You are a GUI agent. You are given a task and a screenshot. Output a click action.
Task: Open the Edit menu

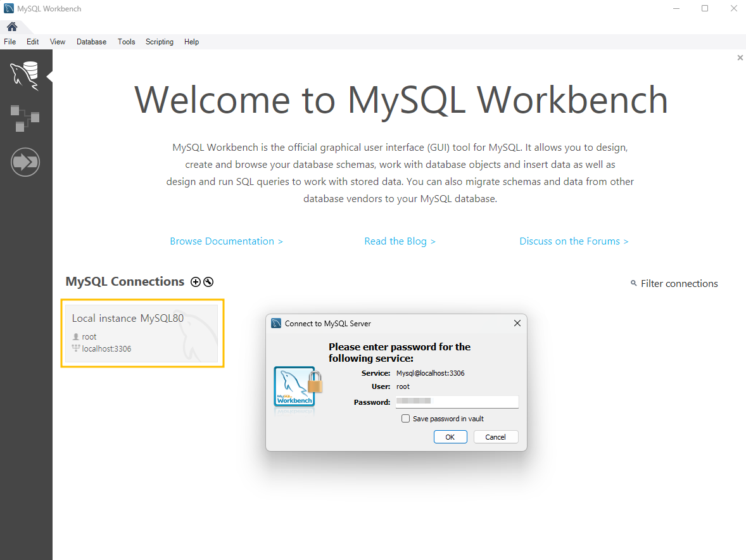[33, 42]
